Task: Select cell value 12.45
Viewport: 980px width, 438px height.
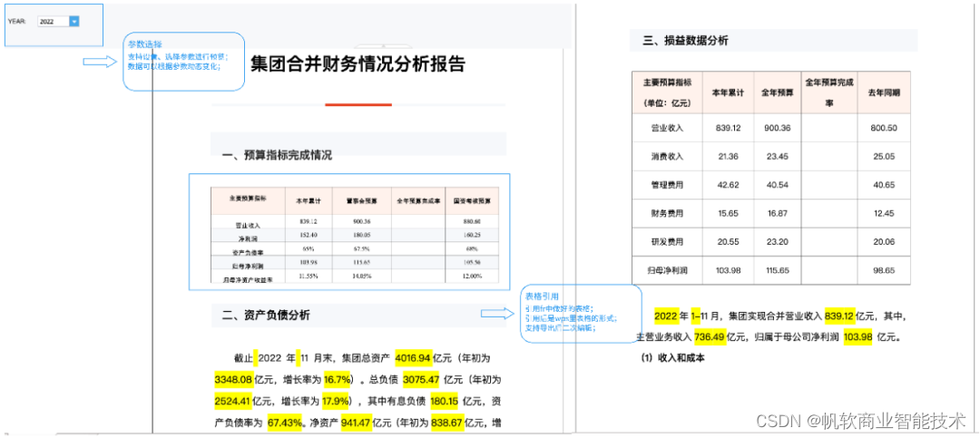Action: (x=884, y=213)
